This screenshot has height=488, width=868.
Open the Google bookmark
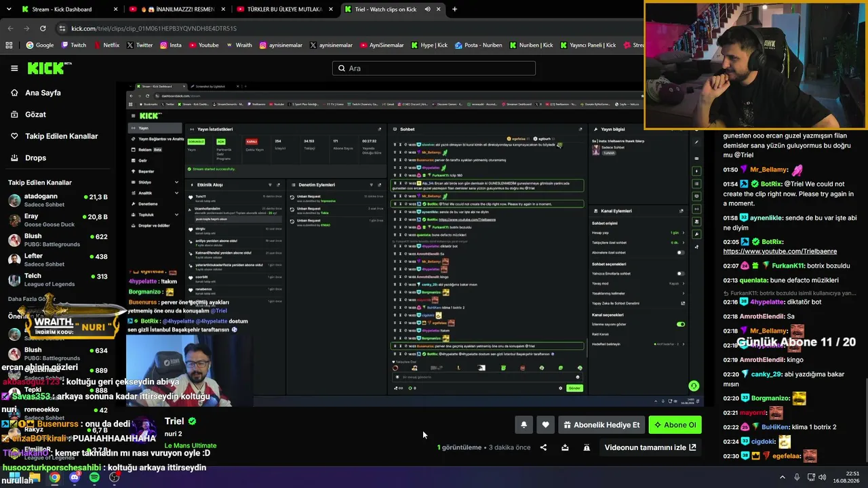(39, 45)
